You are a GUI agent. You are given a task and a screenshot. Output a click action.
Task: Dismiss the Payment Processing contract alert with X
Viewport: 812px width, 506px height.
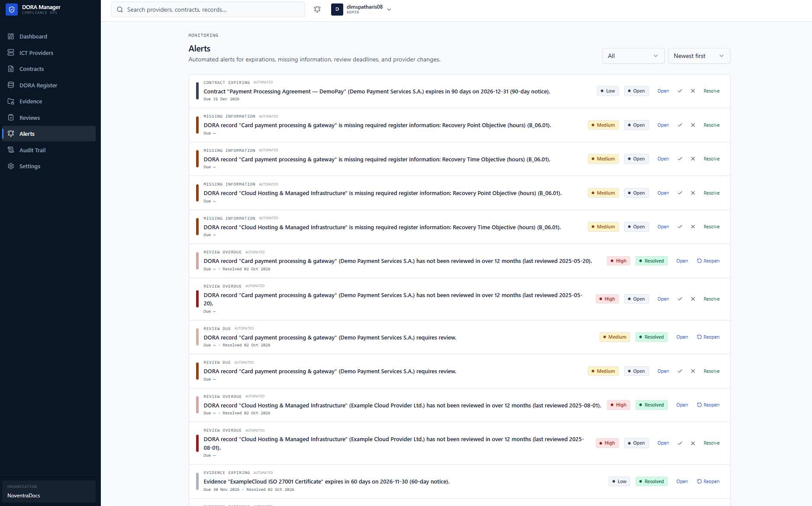tap(693, 91)
